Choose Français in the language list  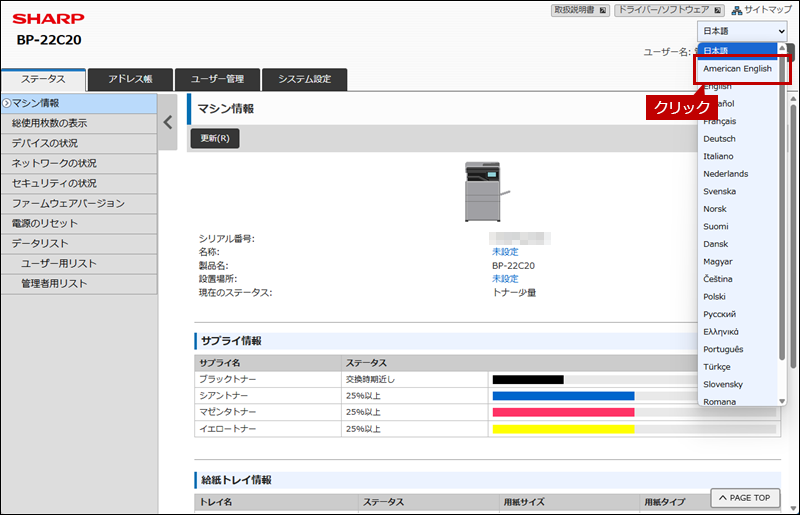click(x=737, y=121)
